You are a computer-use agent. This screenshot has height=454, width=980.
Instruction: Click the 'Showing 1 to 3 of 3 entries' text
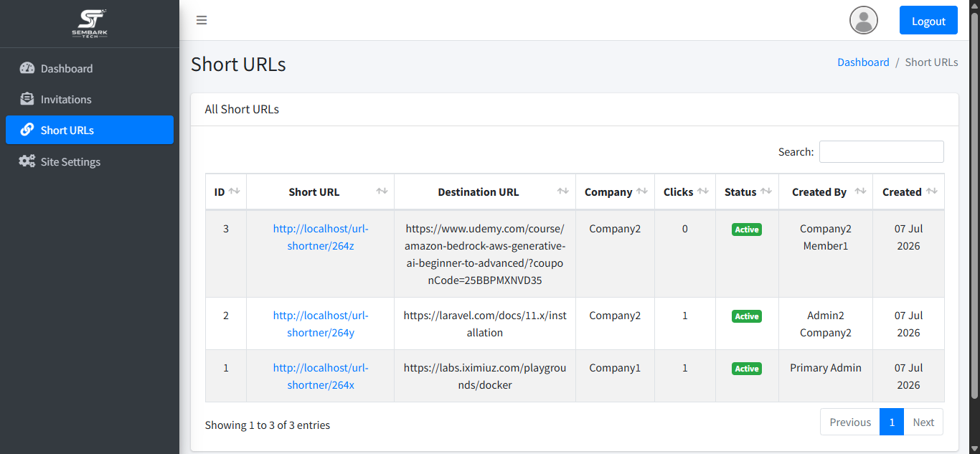[x=268, y=425]
